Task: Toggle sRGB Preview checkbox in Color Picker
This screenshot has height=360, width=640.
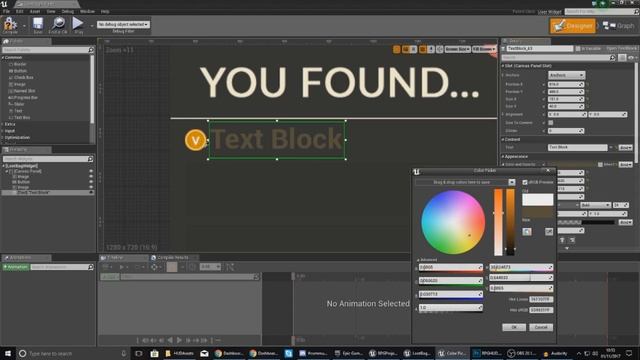Action: pos(525,182)
